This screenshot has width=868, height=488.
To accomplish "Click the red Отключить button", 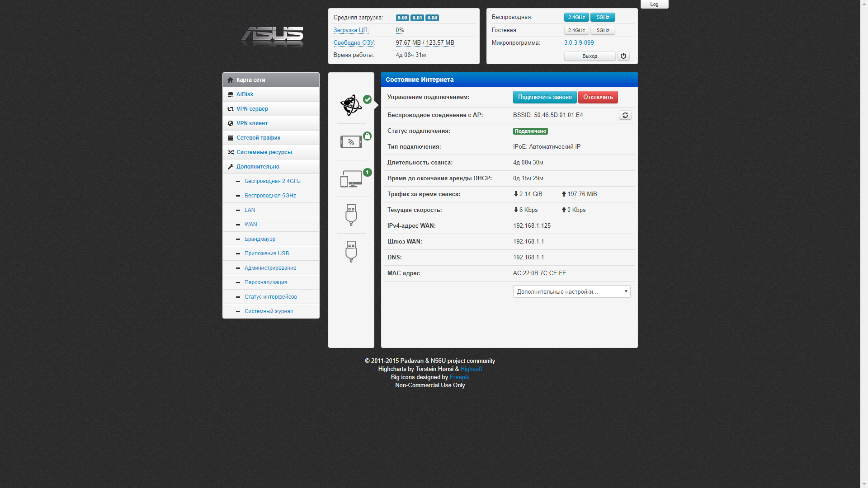I will 598,97.
